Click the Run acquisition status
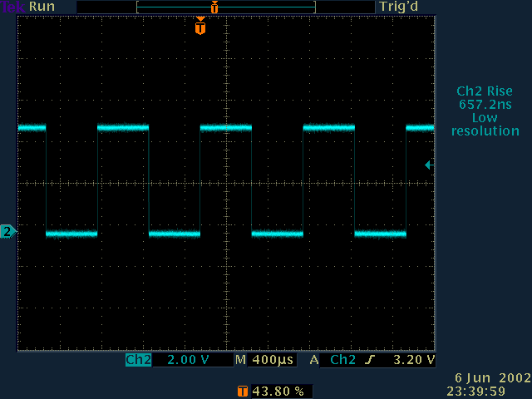The image size is (532, 399). click(42, 7)
